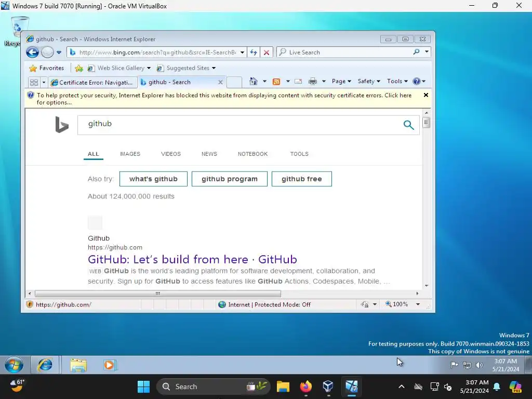Click the red Stop loading icon
The height and width of the screenshot is (399, 532).
pyautogui.click(x=267, y=52)
